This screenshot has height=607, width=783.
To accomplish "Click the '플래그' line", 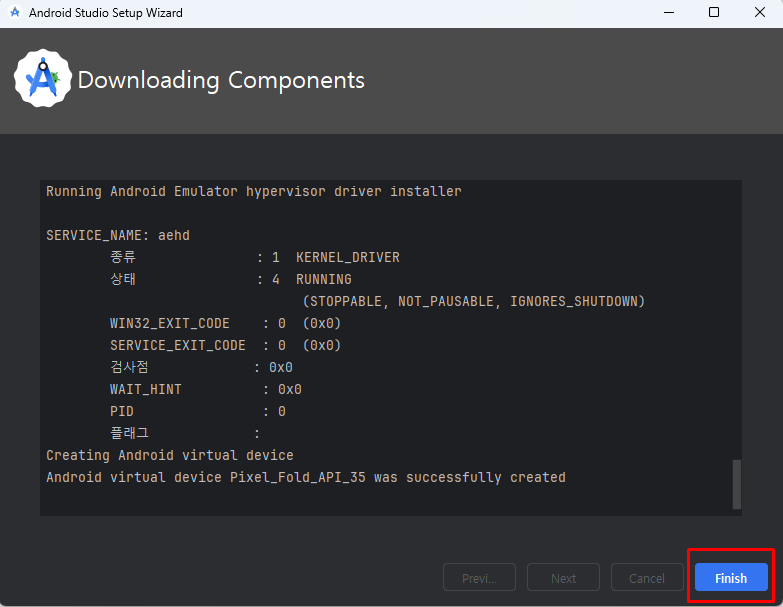I will pyautogui.click(x=185, y=433).
